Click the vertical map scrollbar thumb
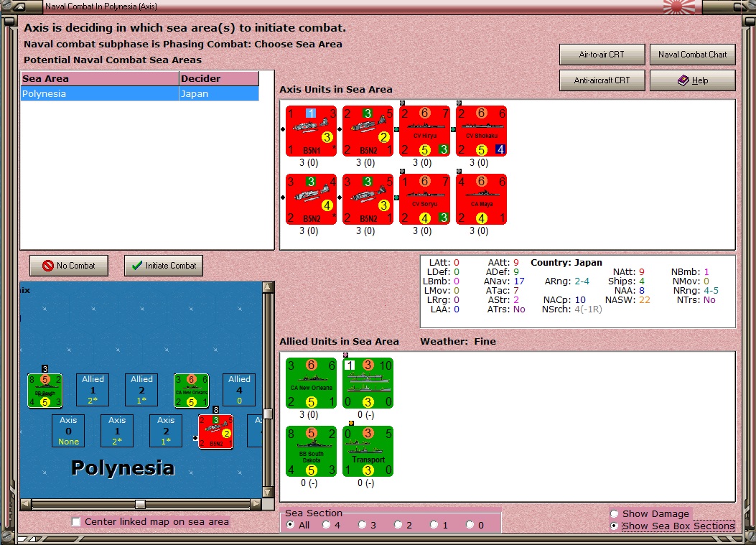 (x=268, y=414)
